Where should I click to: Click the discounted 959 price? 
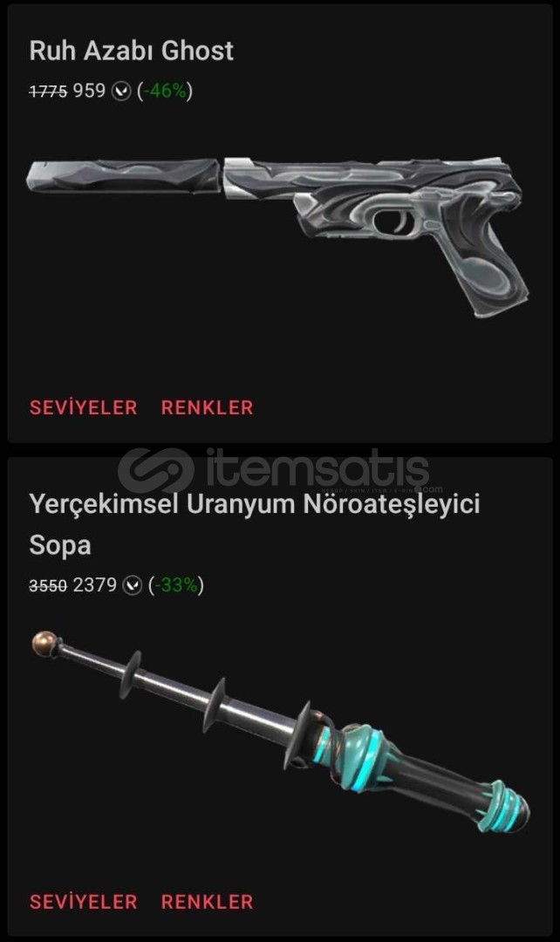tap(89, 91)
